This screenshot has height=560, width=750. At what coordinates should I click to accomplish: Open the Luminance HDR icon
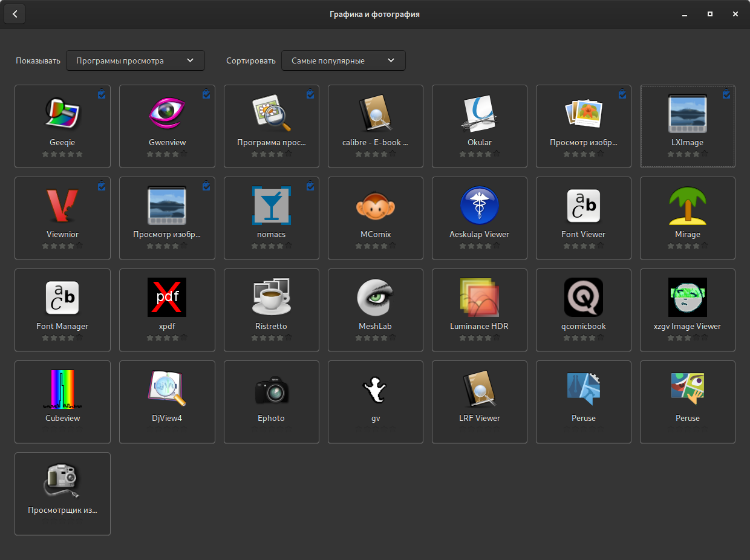480,296
